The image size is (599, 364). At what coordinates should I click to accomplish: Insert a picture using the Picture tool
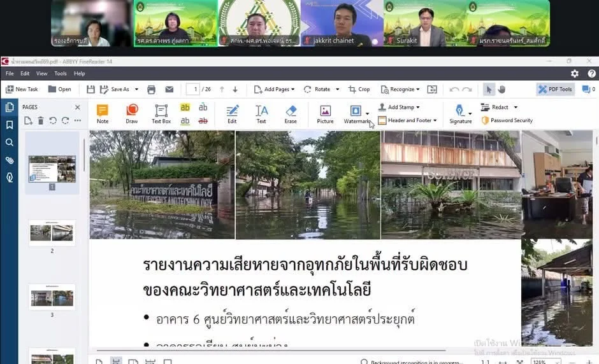click(x=325, y=114)
